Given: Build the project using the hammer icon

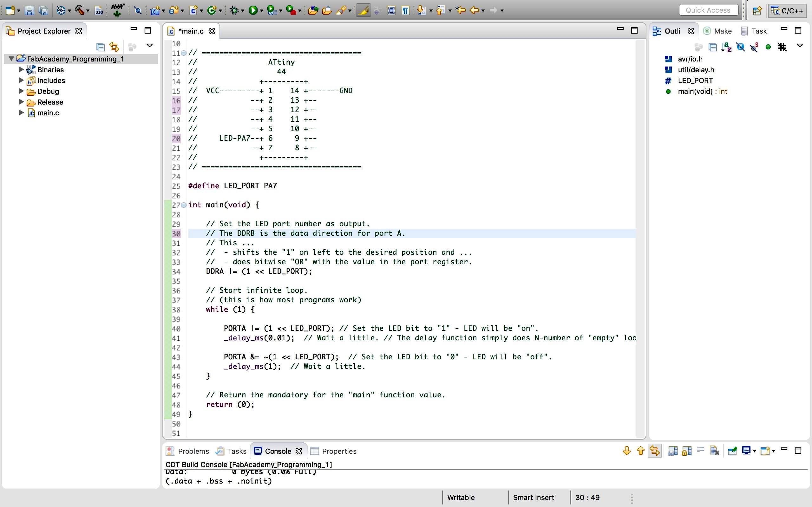Looking at the screenshot, I should pos(80,10).
